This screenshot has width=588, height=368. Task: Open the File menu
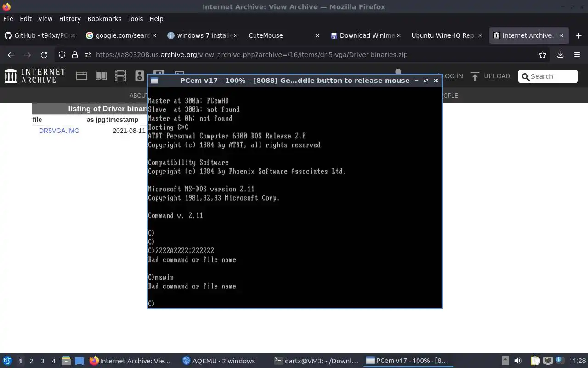pyautogui.click(x=8, y=19)
